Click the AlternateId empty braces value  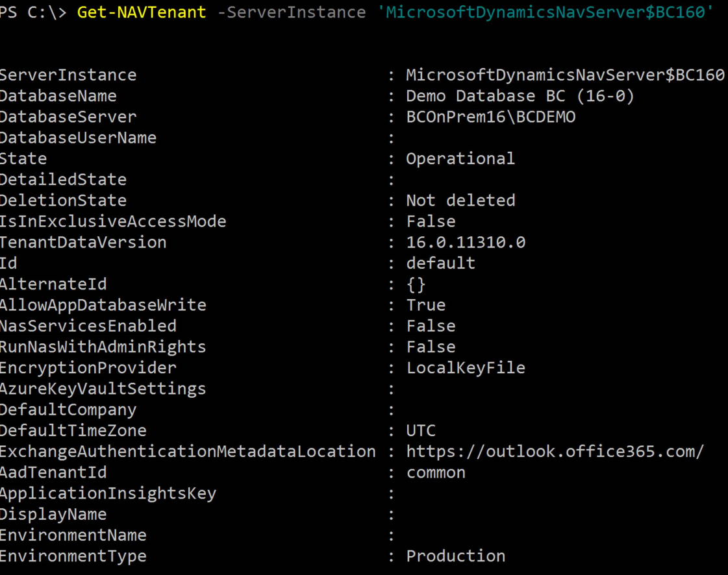(x=416, y=284)
